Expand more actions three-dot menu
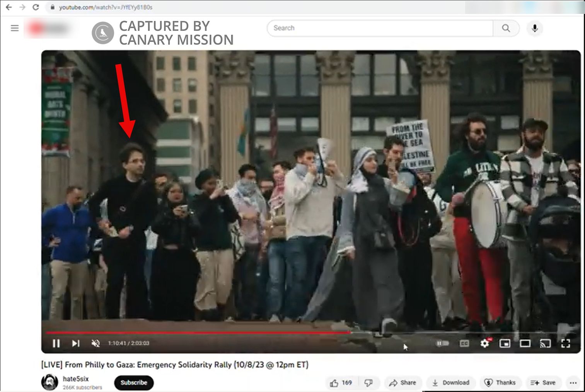Image resolution: width=585 pixels, height=392 pixels. point(573,383)
